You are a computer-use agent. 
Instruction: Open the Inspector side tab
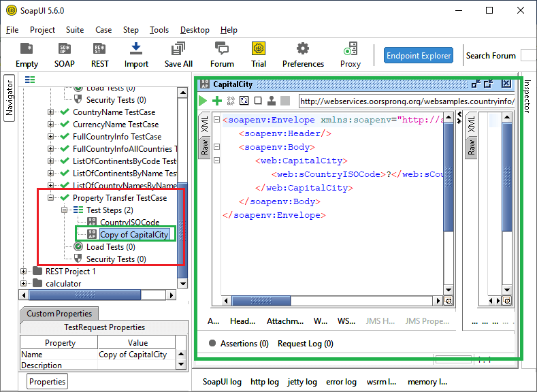527,96
